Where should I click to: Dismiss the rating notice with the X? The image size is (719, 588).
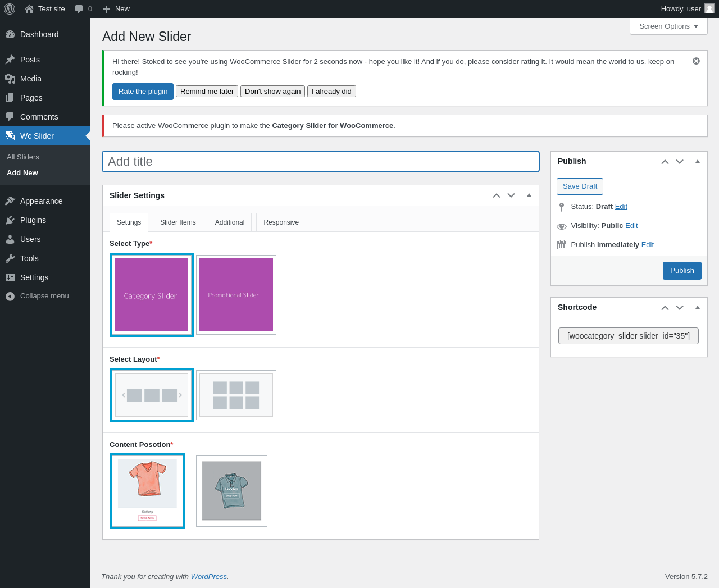[x=696, y=61]
